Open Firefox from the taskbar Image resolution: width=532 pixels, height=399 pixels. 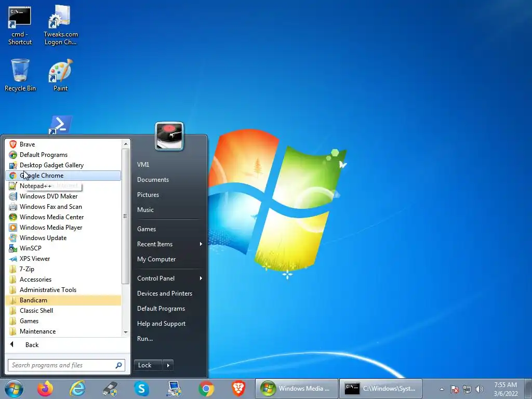[45, 389]
